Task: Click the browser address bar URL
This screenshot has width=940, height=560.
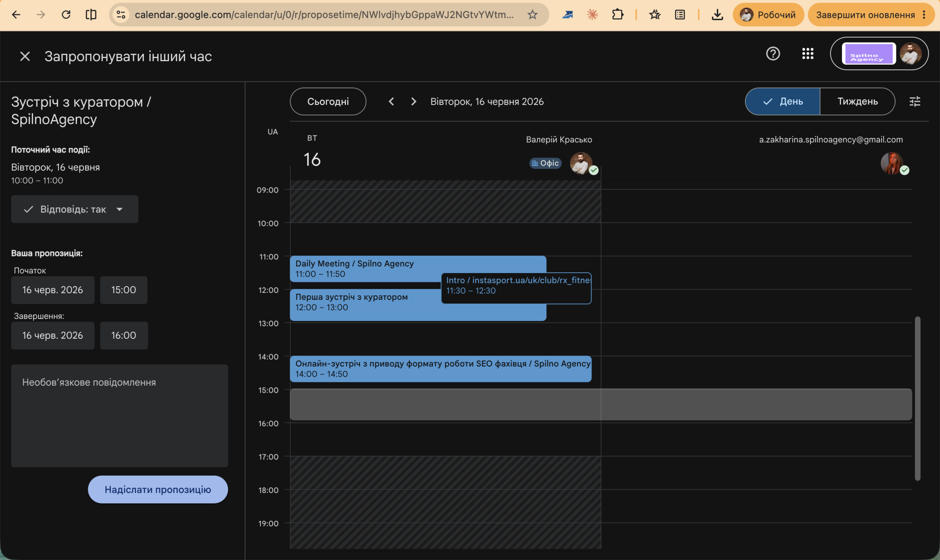Action: point(324,15)
